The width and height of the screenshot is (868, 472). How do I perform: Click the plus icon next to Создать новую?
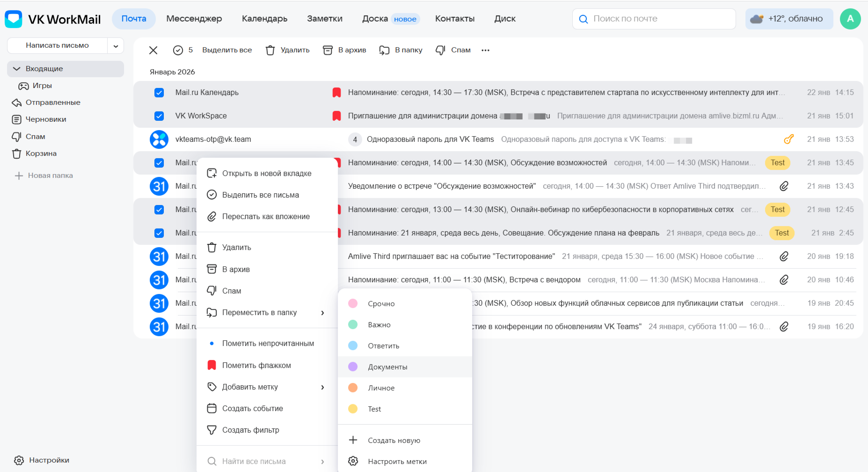[x=353, y=440]
